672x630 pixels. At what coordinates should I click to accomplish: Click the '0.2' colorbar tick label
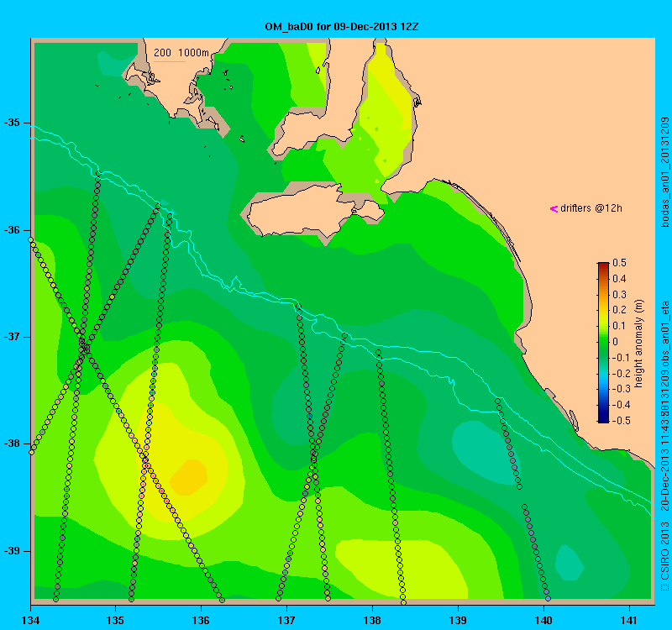tap(619, 310)
